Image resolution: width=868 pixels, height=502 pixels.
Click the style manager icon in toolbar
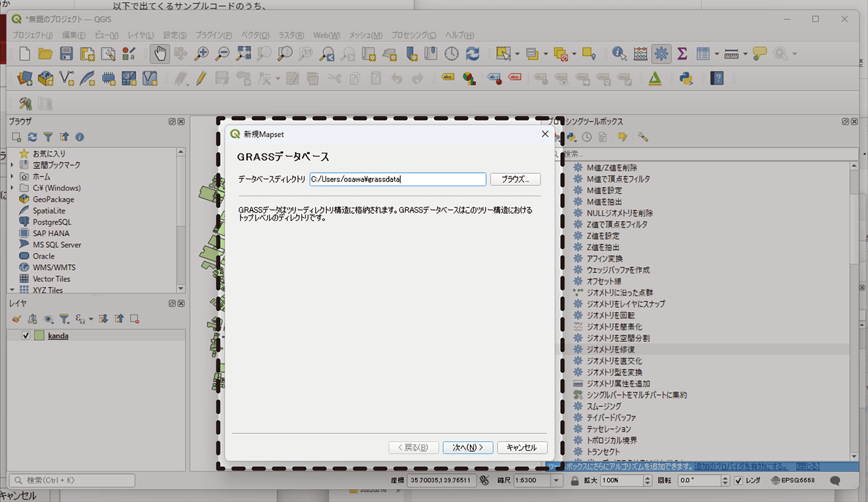(129, 54)
